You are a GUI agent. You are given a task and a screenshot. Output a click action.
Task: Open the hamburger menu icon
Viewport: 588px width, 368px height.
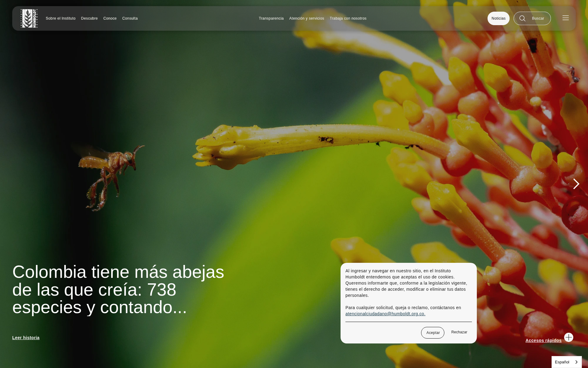point(566,18)
